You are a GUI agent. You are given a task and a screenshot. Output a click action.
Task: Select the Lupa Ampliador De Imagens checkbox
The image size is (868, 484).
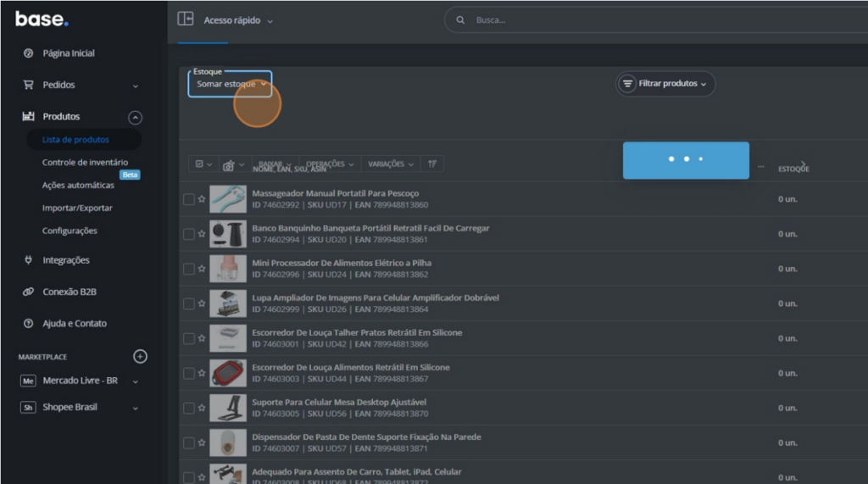pos(188,303)
